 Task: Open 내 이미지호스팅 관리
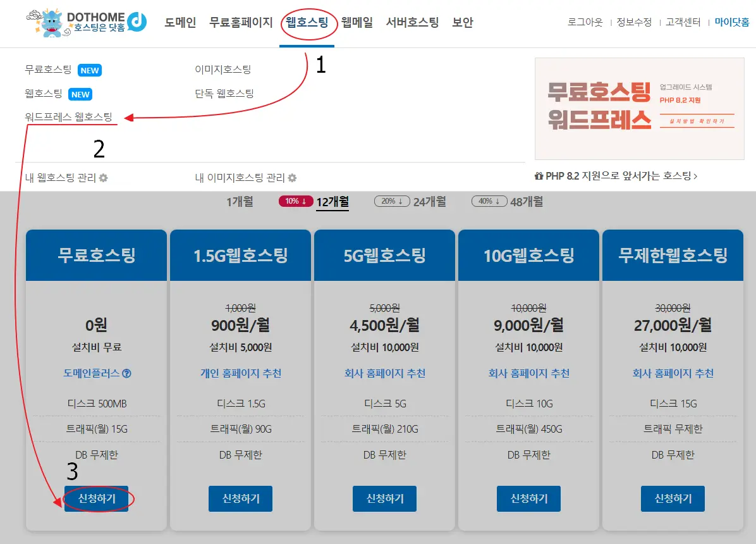[240, 178]
